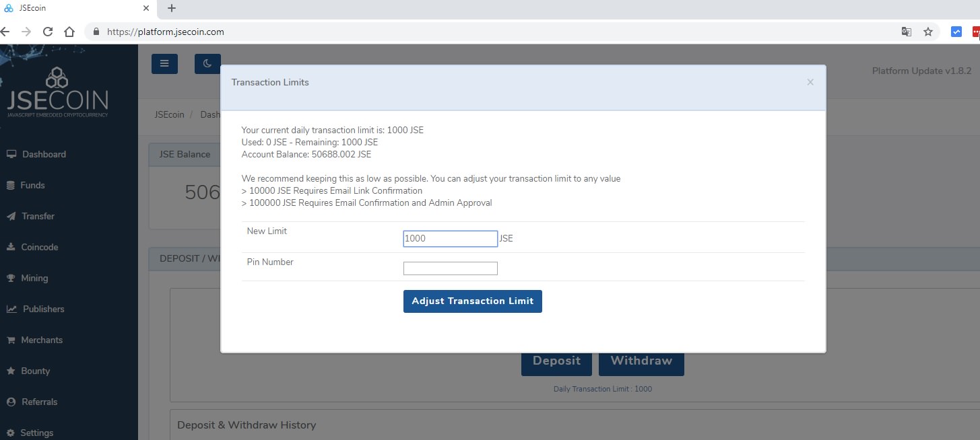The width and height of the screenshot is (980, 440).
Task: Click the browser home button
Action: pyautogui.click(x=69, y=32)
